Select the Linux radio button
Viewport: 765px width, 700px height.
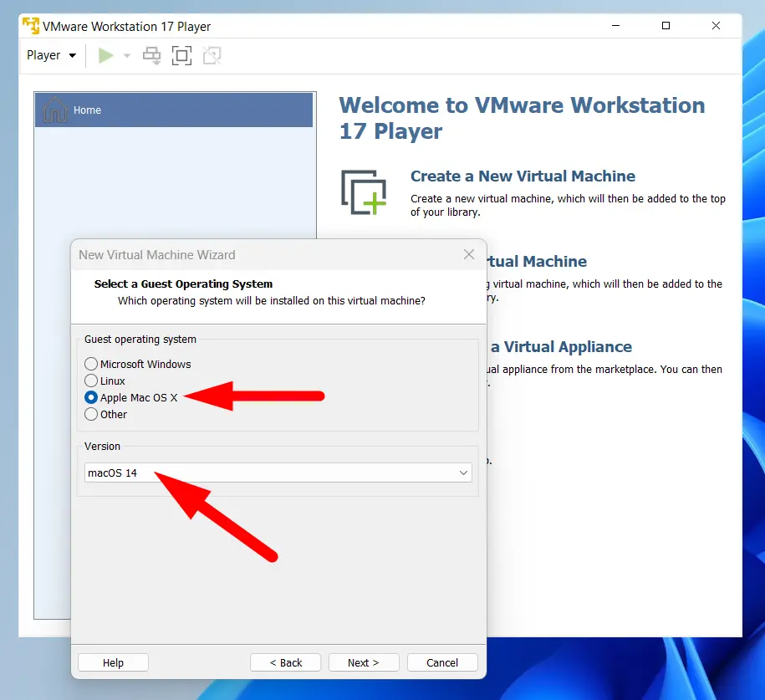pos(91,381)
